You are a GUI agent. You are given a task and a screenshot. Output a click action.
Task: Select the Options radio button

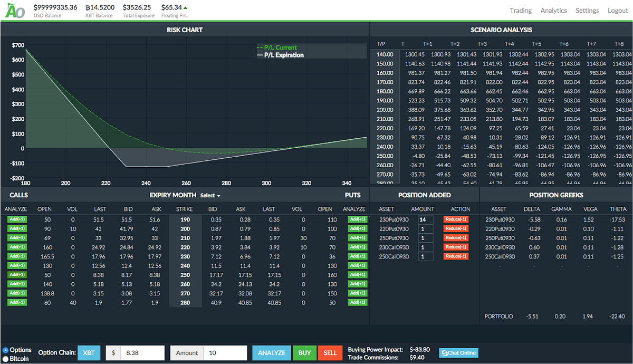point(5,350)
